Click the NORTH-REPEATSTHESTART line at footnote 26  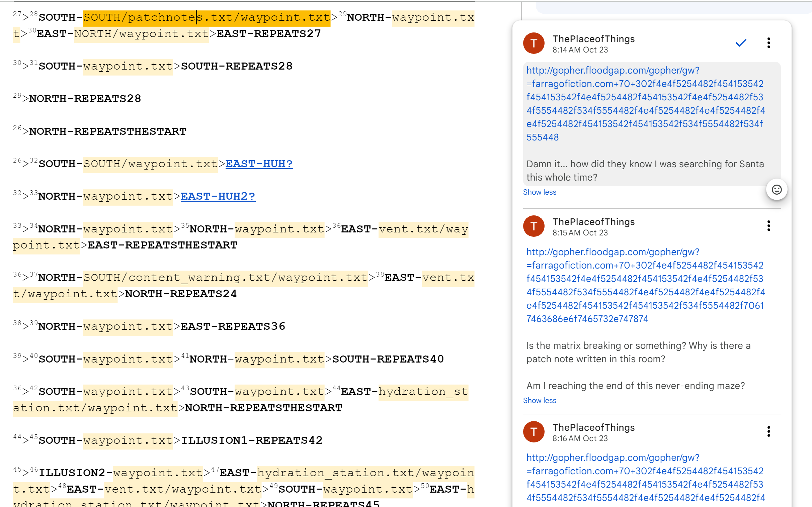coord(107,131)
